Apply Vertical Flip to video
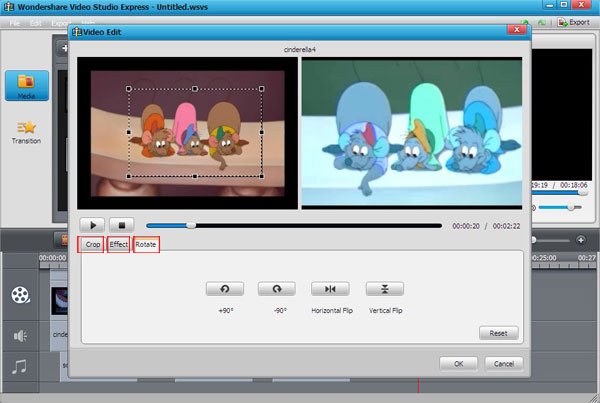Image resolution: width=600 pixels, height=403 pixels. [384, 289]
